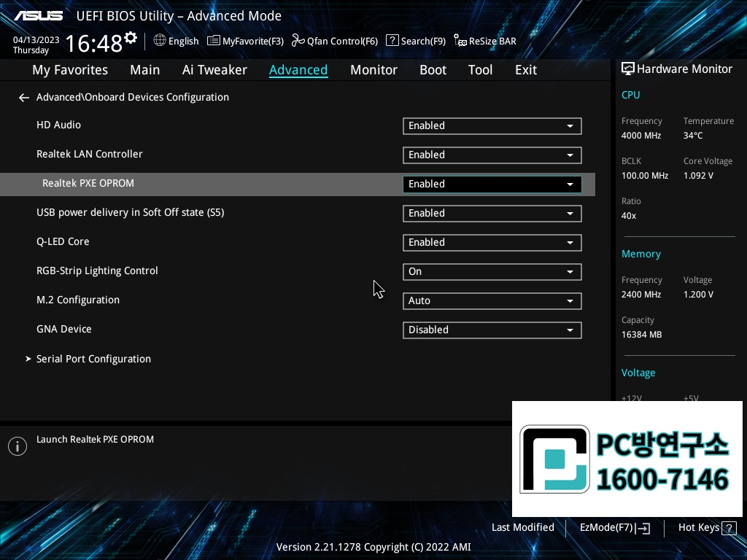This screenshot has height=560, width=747.
Task: Click the Version 2.21.1278 copyright text
Action: point(373,547)
